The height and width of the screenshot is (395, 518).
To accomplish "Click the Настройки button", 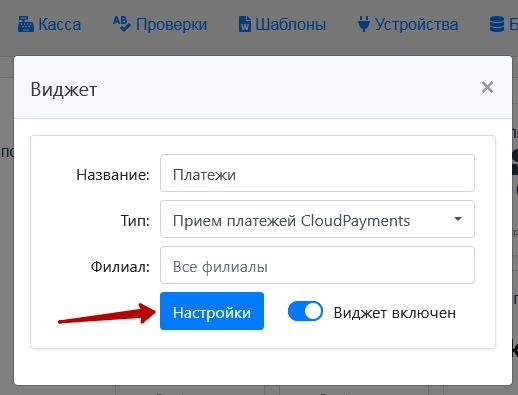I will coord(212,311).
